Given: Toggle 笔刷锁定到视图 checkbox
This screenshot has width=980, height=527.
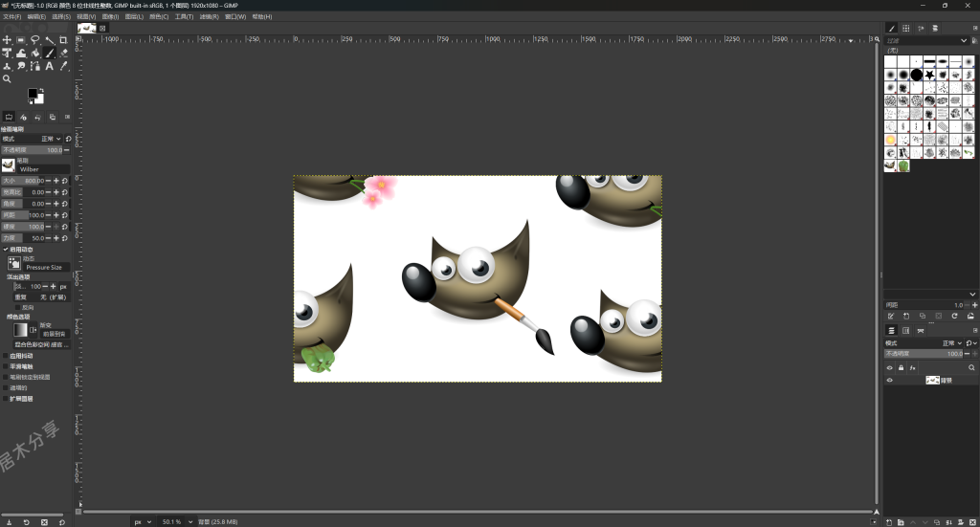Looking at the screenshot, I should click(x=6, y=377).
